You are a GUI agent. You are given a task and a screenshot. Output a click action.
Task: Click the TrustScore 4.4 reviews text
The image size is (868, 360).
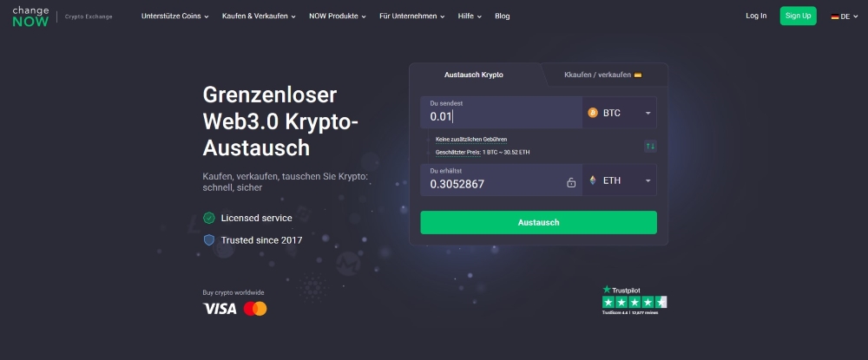(x=630, y=312)
